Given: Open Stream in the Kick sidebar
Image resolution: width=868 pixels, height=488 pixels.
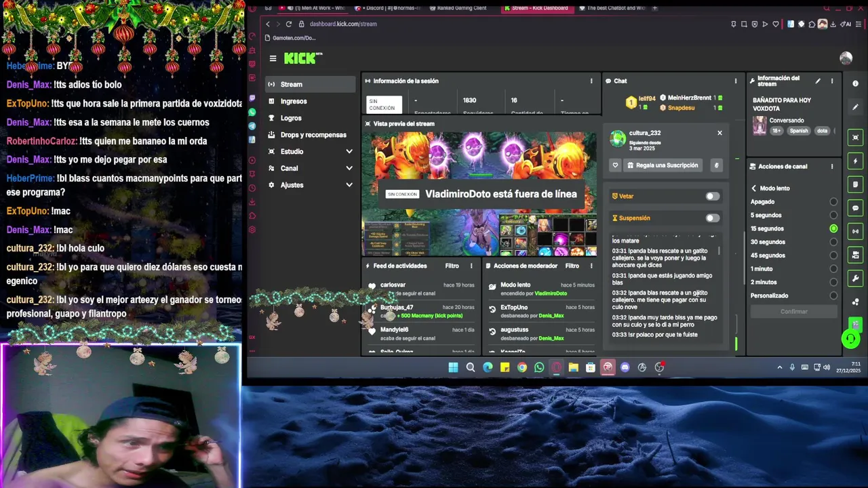Looking at the screenshot, I should coord(310,84).
